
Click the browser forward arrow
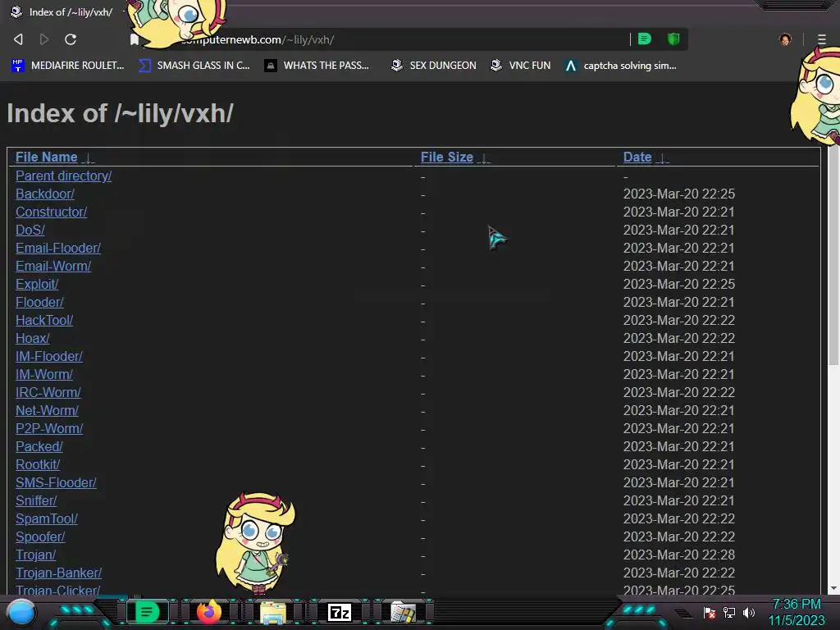44,39
